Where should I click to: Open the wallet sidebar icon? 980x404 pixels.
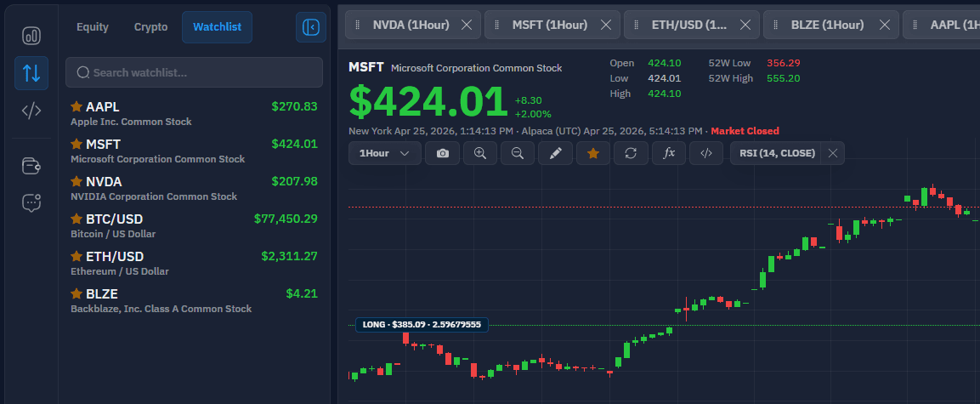[31, 166]
